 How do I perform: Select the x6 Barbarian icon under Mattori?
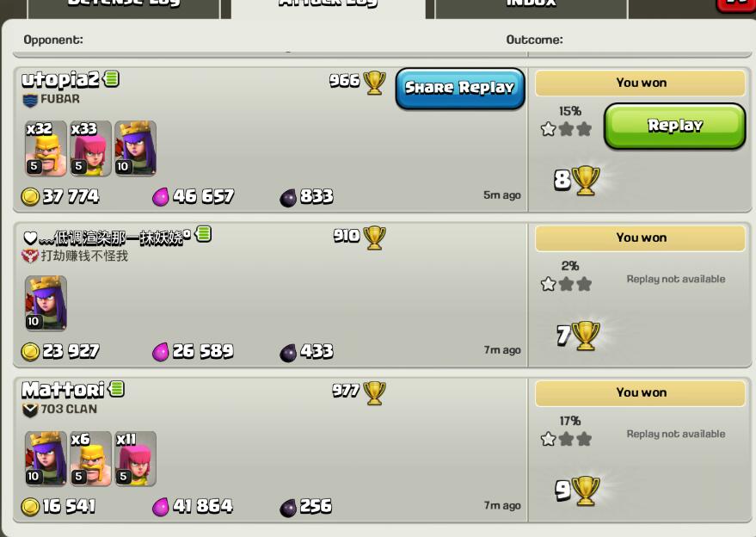click(x=90, y=459)
